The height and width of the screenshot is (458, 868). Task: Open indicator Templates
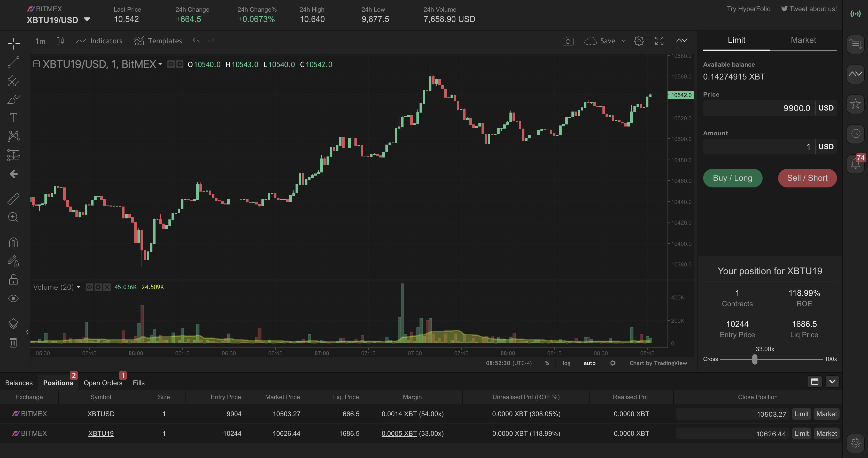pyautogui.click(x=158, y=41)
